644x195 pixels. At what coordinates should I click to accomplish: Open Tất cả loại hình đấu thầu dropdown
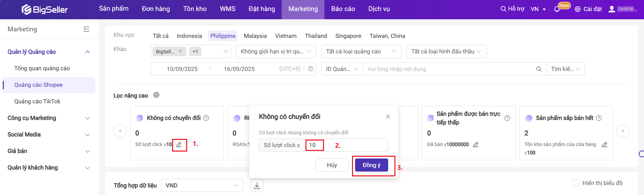click(x=446, y=51)
